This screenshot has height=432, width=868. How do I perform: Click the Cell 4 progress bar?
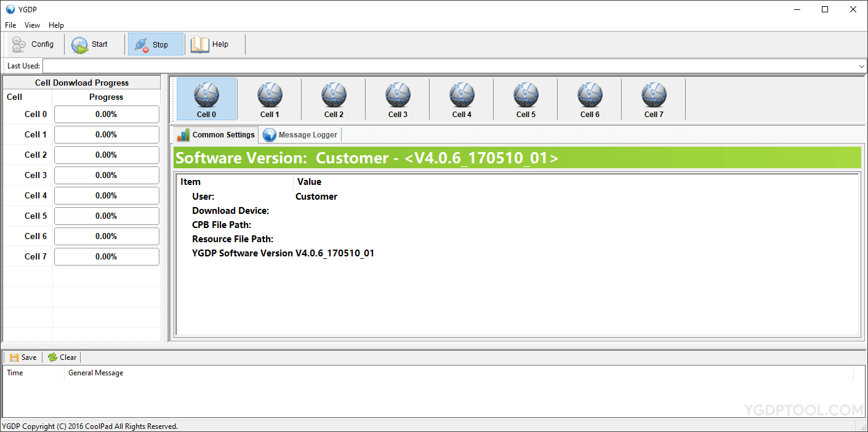106,195
